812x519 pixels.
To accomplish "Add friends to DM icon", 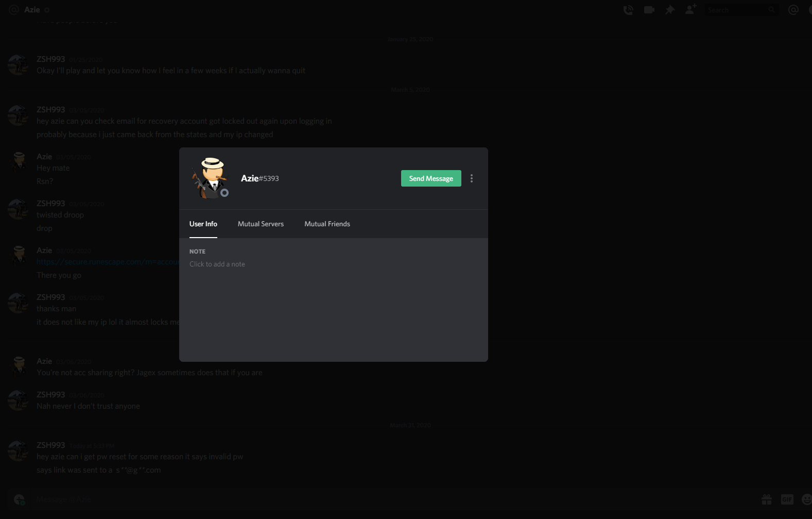I will tap(690, 9).
